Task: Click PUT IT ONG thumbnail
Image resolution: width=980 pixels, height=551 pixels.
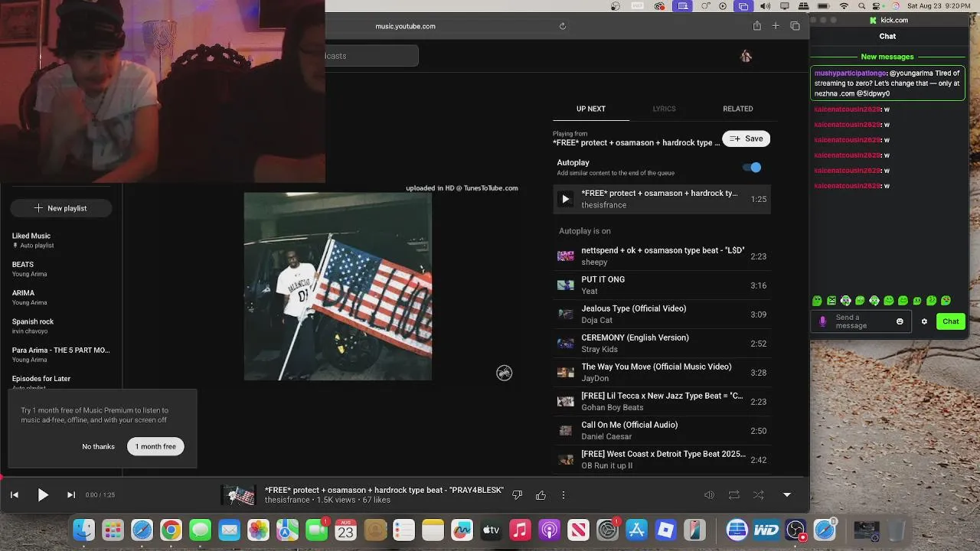Action: coord(566,285)
